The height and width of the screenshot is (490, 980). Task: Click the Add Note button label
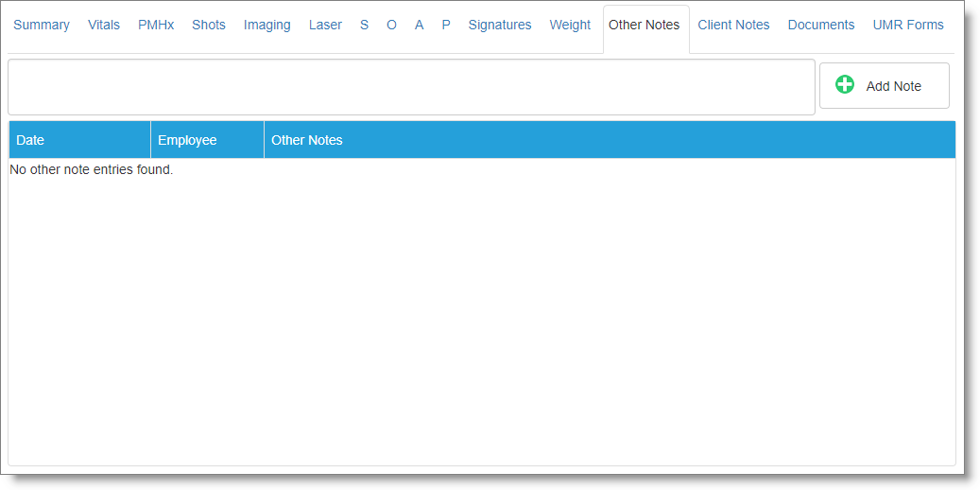click(x=893, y=86)
